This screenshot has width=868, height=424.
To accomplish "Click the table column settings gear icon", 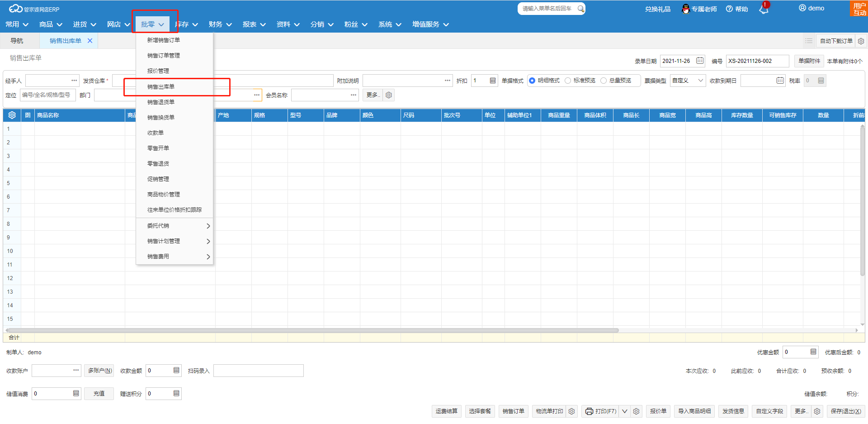I will pos(12,115).
